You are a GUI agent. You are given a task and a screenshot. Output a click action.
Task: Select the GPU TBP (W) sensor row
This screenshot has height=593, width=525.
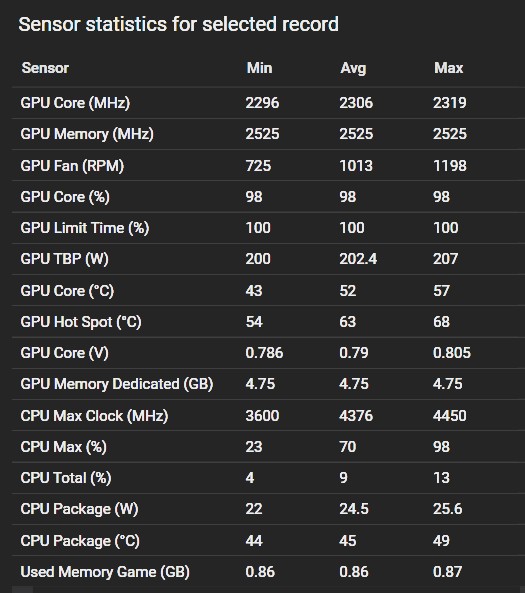pos(269,259)
